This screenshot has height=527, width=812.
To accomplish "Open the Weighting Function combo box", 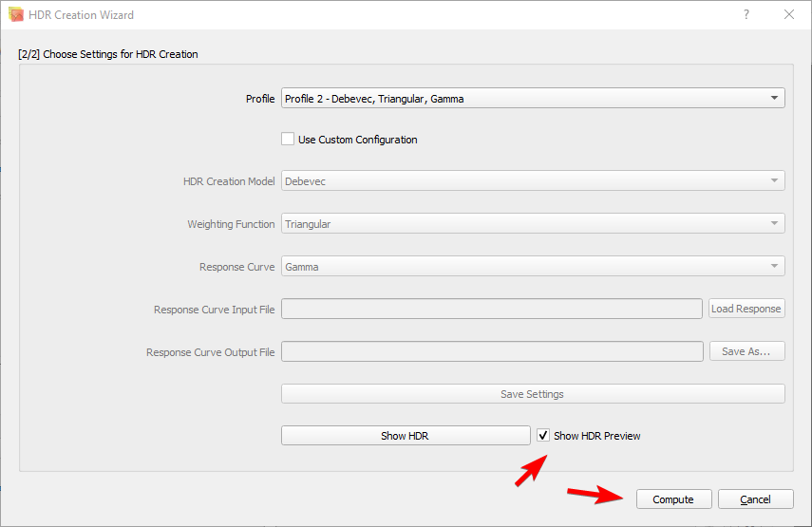I will pyautogui.click(x=532, y=224).
